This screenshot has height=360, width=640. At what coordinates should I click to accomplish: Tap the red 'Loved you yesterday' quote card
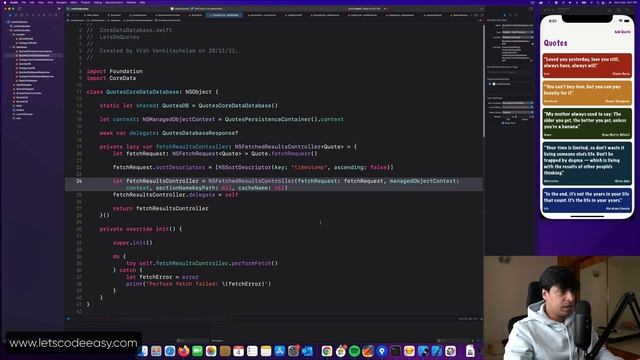pyautogui.click(x=587, y=65)
